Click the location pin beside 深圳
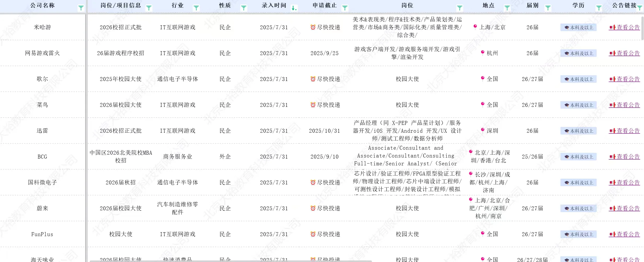 tap(482, 130)
